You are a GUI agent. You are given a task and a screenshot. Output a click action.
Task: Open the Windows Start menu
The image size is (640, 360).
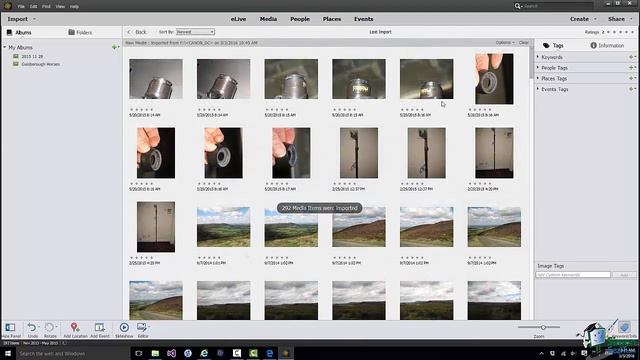tap(8, 353)
